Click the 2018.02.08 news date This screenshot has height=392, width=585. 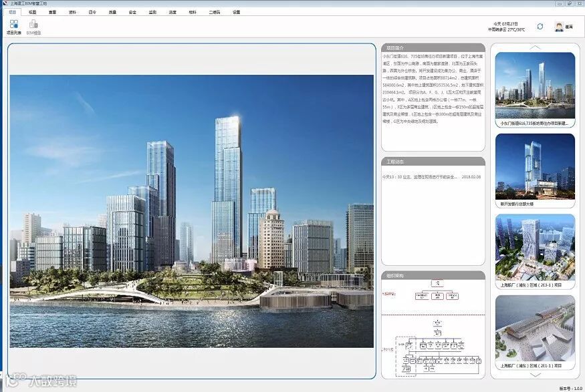pos(471,177)
